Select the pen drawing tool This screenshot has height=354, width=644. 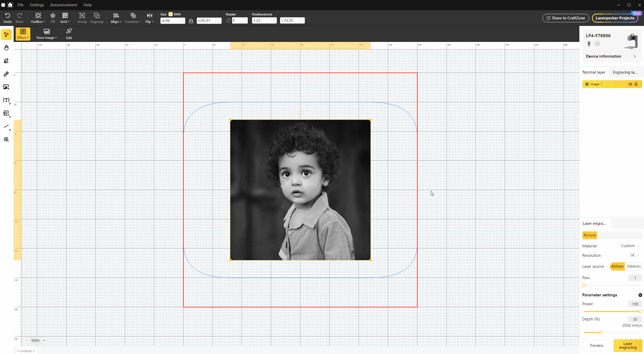point(6,61)
